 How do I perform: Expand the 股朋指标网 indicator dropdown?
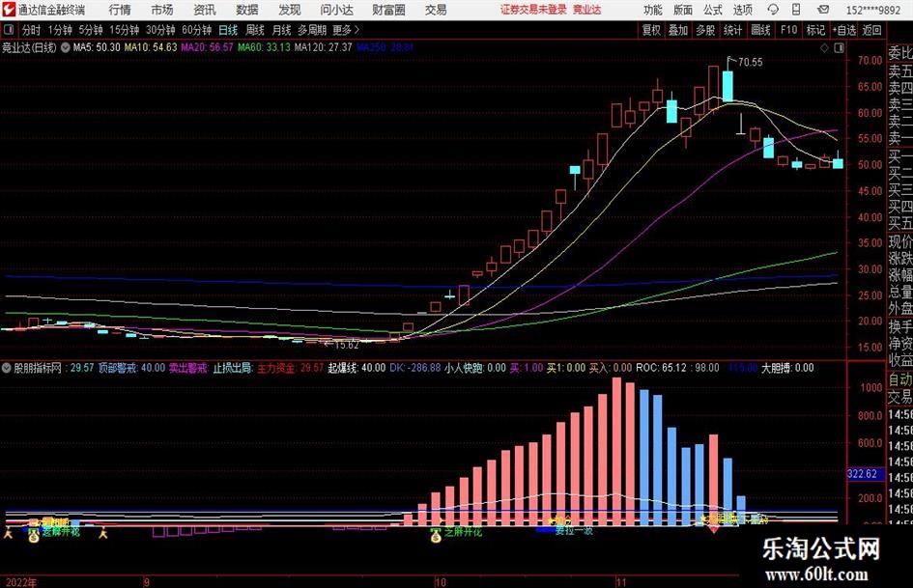point(7,368)
